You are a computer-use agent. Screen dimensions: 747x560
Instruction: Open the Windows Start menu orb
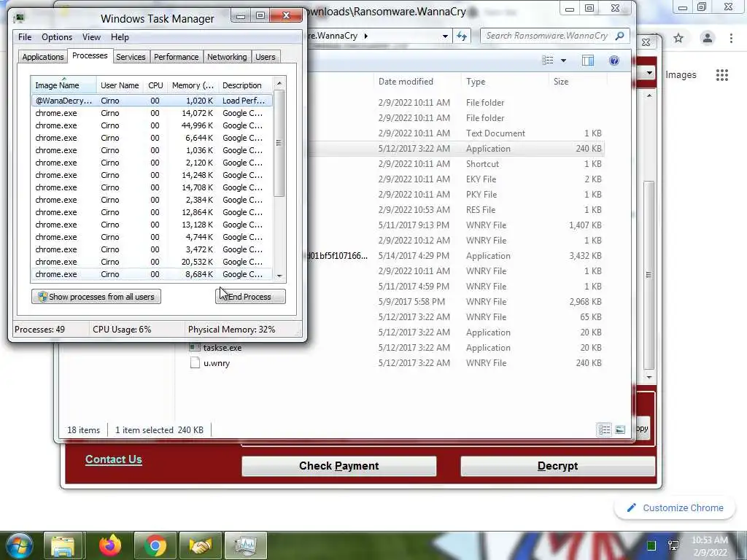coord(19,545)
